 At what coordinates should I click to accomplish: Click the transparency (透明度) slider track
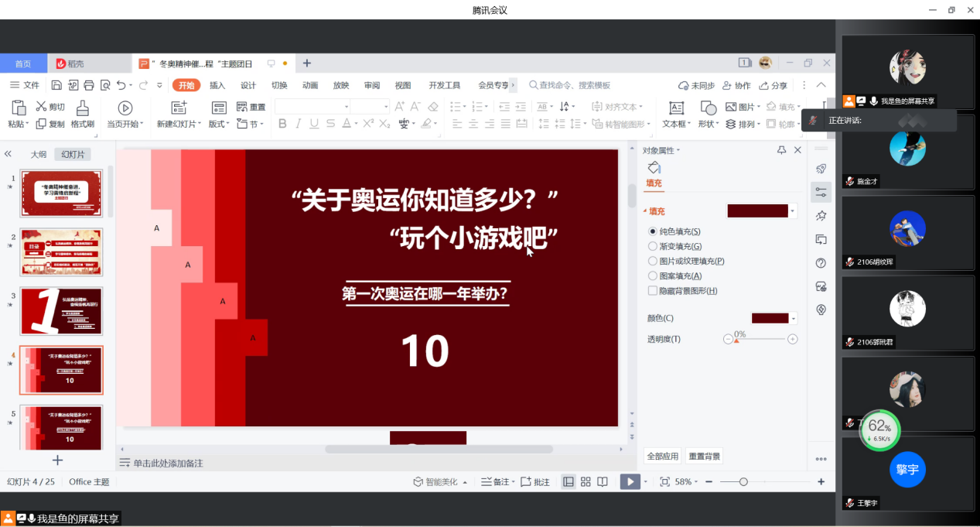click(x=762, y=339)
